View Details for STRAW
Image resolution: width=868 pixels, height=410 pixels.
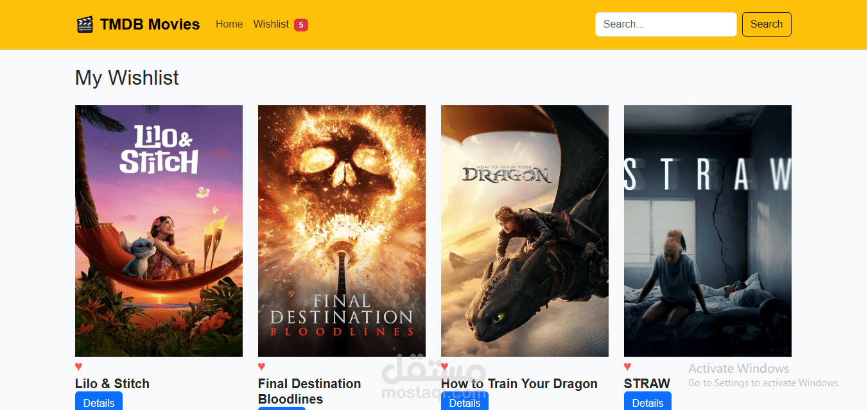click(648, 402)
